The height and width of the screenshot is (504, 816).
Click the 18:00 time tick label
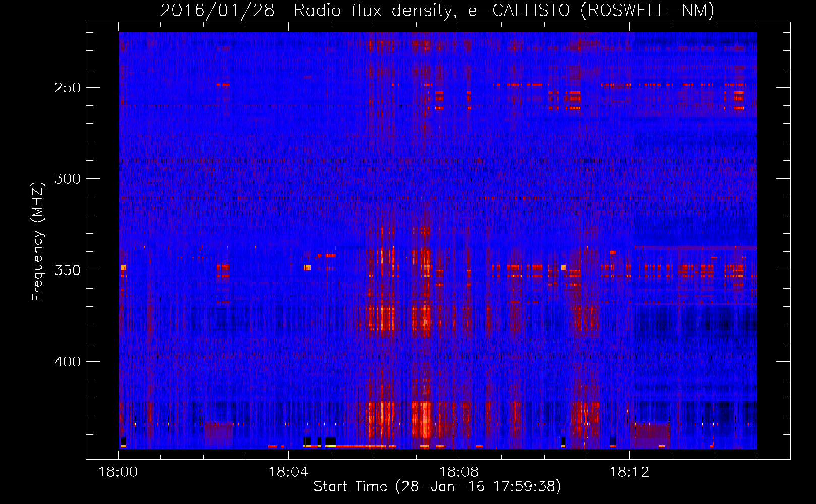[119, 472]
